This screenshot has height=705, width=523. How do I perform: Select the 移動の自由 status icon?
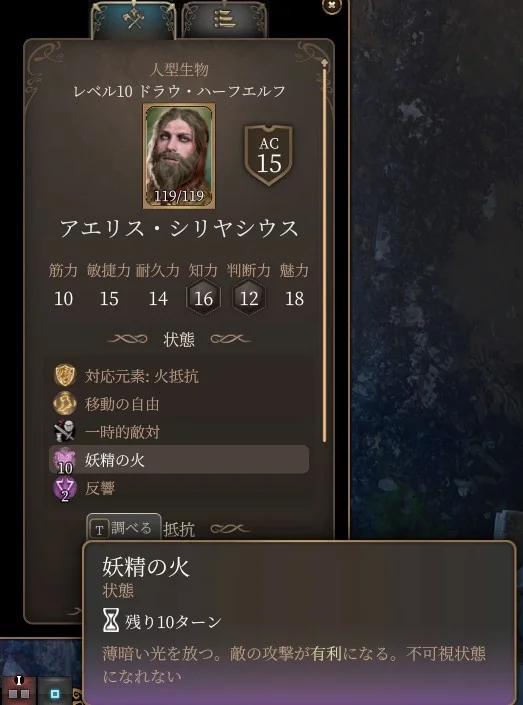65,403
